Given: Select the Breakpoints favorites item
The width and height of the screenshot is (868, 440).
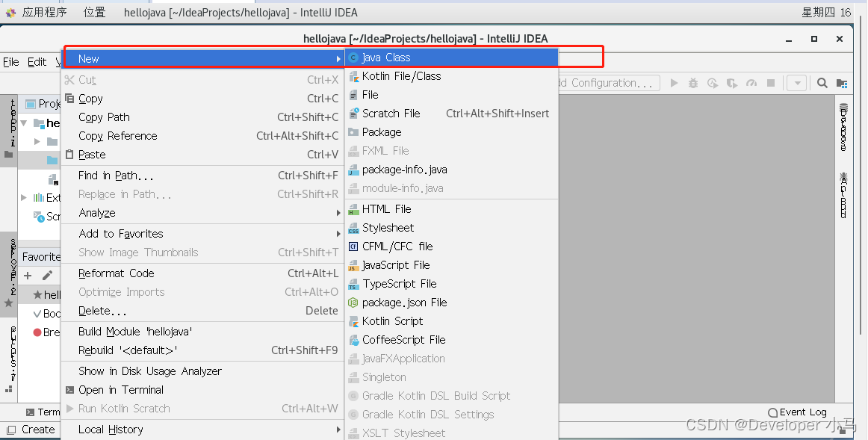Looking at the screenshot, I should click(46, 332).
